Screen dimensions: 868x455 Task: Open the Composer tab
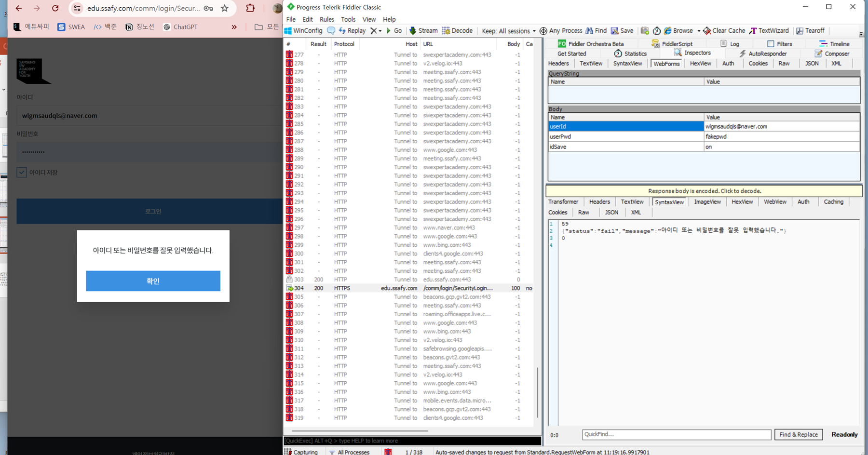(832, 54)
